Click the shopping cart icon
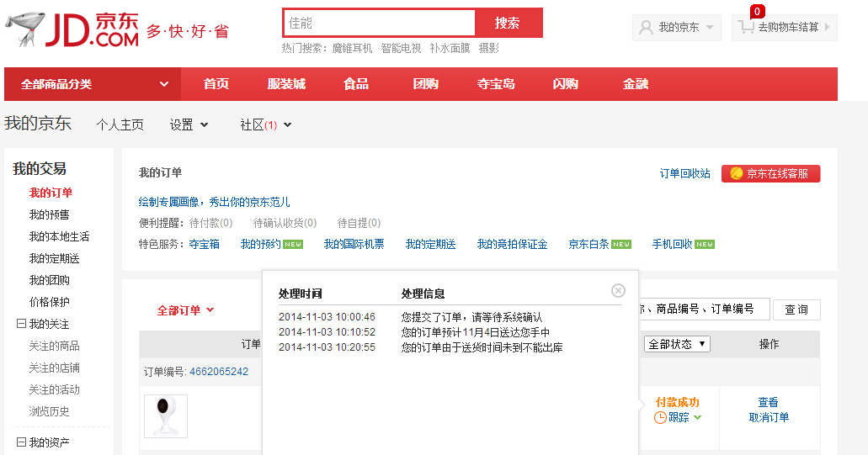868x455 pixels. coord(746,27)
